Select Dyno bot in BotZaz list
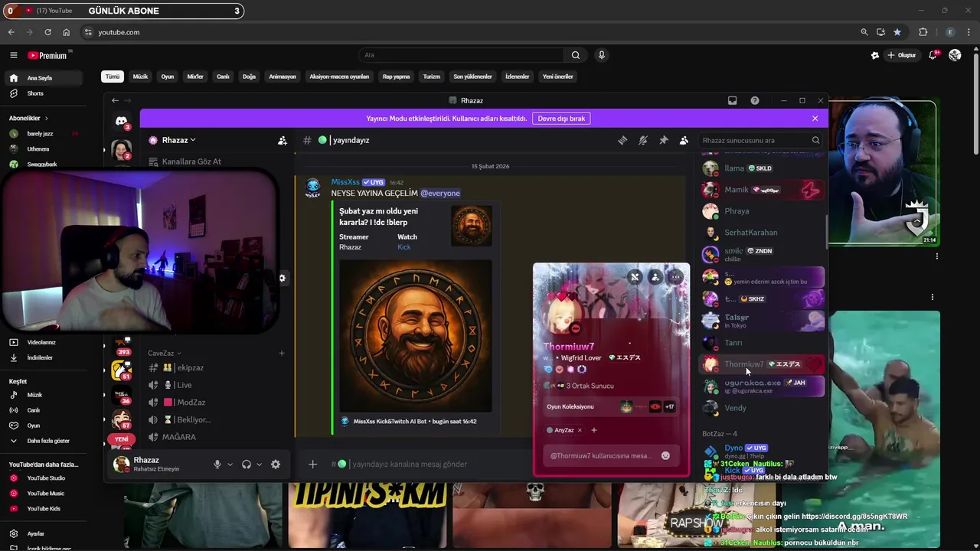 (x=763, y=451)
